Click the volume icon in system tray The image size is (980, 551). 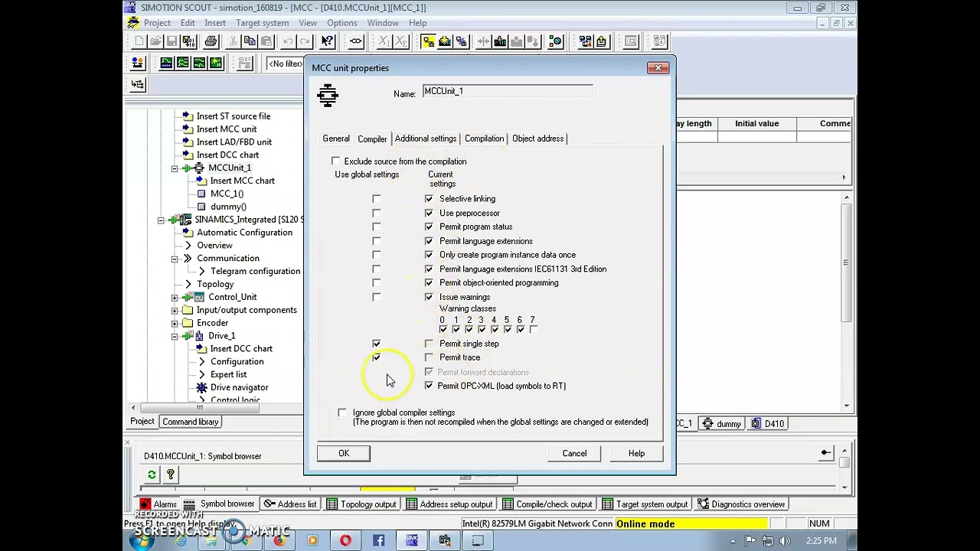pos(783,541)
